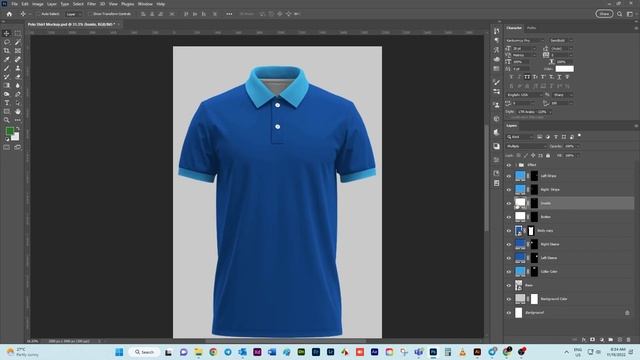Image resolution: width=640 pixels, height=360 pixels.
Task: Hide the Button layer
Action: tap(509, 217)
